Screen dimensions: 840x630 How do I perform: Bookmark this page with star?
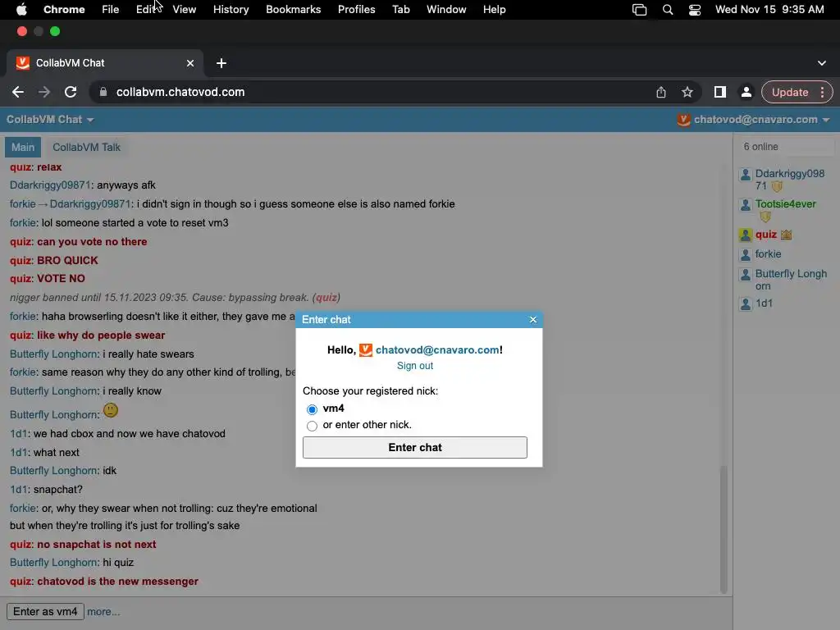pos(687,92)
